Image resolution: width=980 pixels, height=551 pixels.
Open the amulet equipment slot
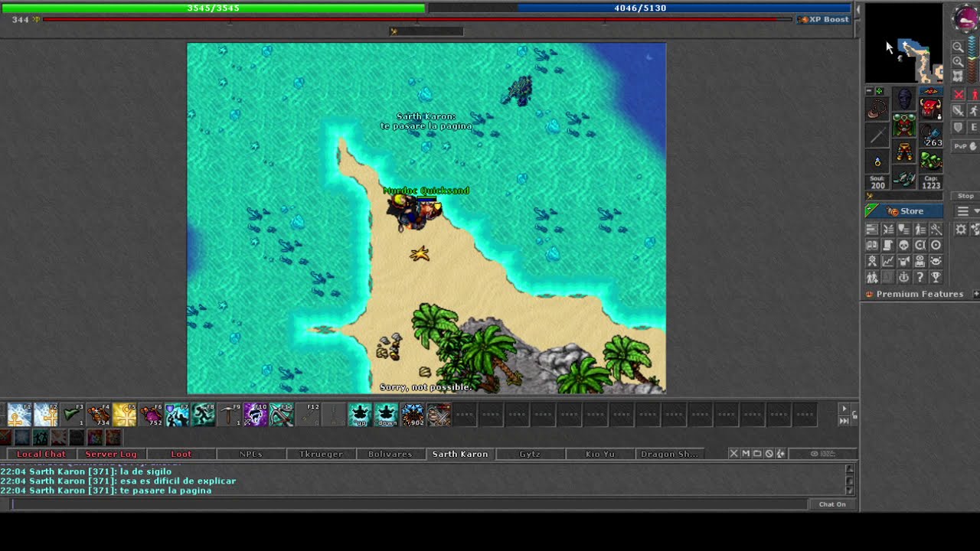(x=877, y=109)
